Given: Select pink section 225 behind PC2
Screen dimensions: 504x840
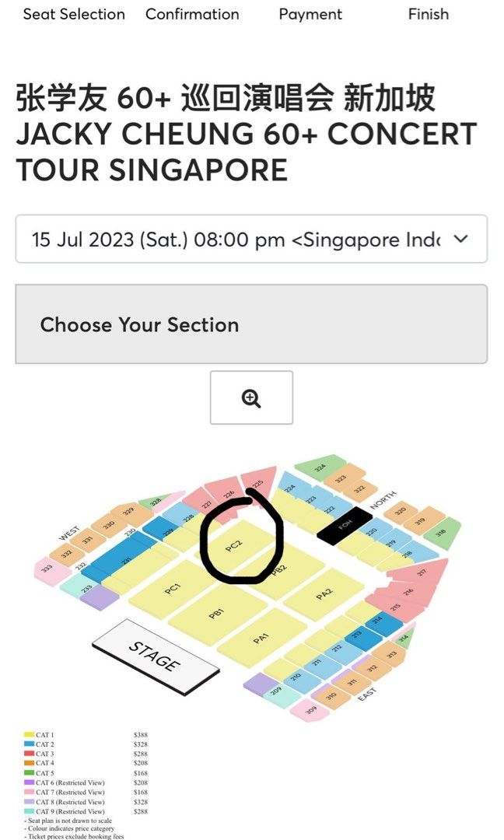Looking at the screenshot, I should pyautogui.click(x=257, y=484).
